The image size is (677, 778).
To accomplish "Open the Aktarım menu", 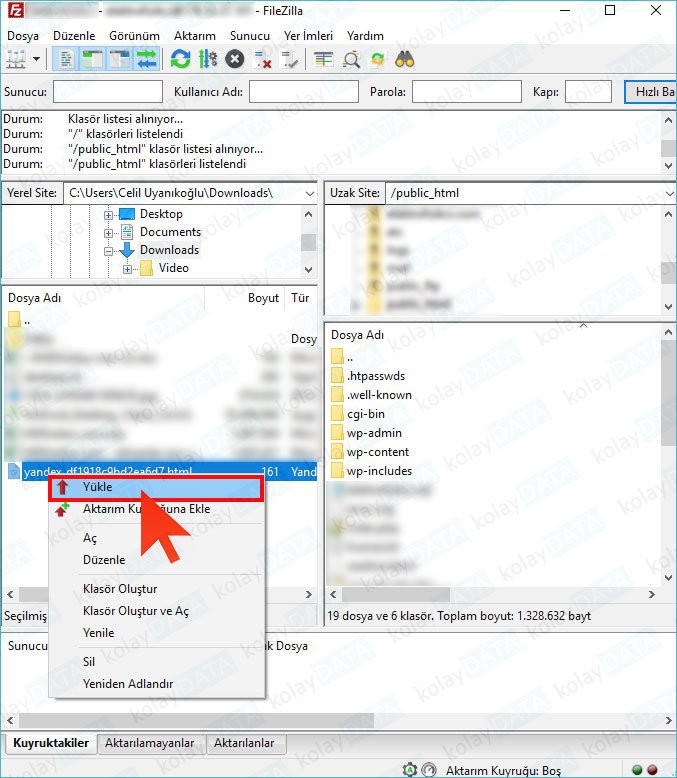I will [194, 35].
